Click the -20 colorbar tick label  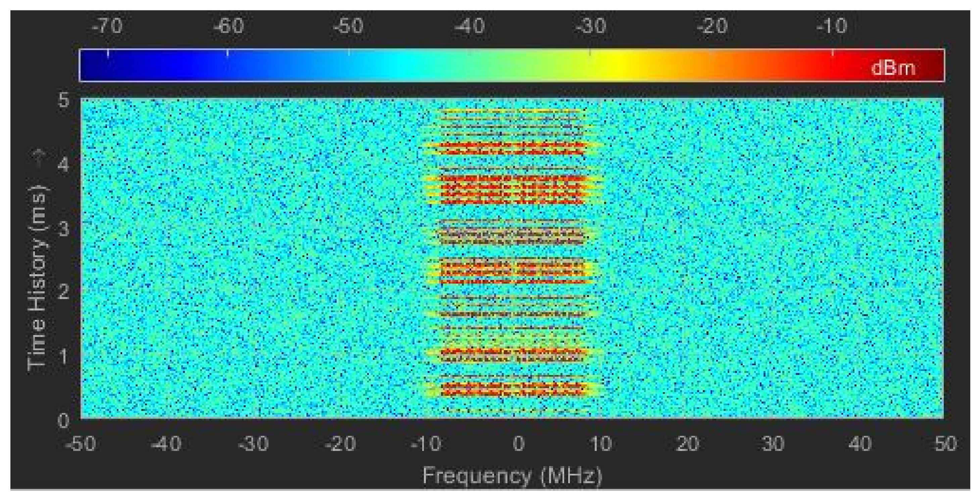712,26
